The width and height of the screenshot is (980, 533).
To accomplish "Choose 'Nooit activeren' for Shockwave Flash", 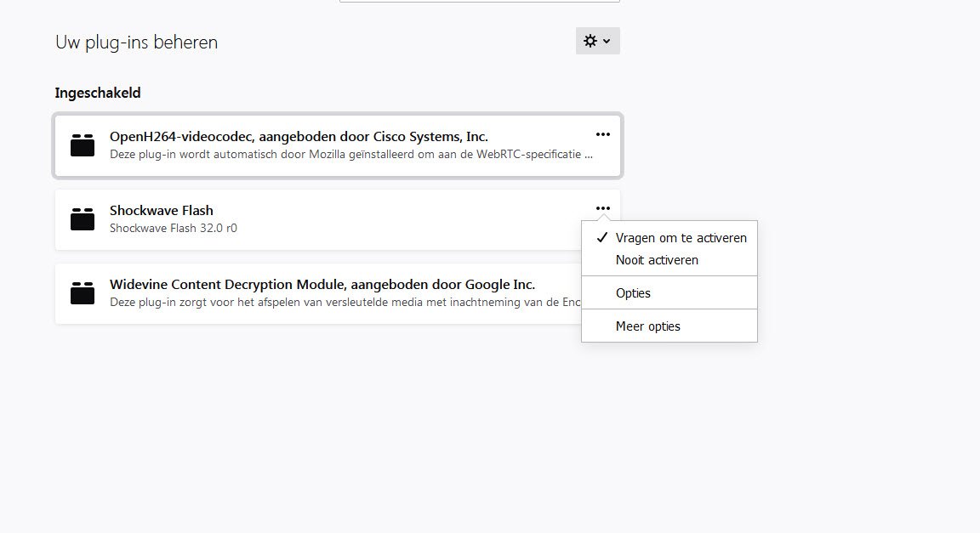I will coord(657,260).
